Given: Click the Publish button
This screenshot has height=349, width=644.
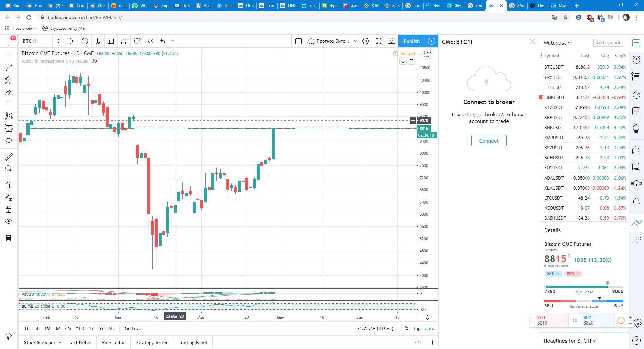Looking at the screenshot, I should click(412, 41).
